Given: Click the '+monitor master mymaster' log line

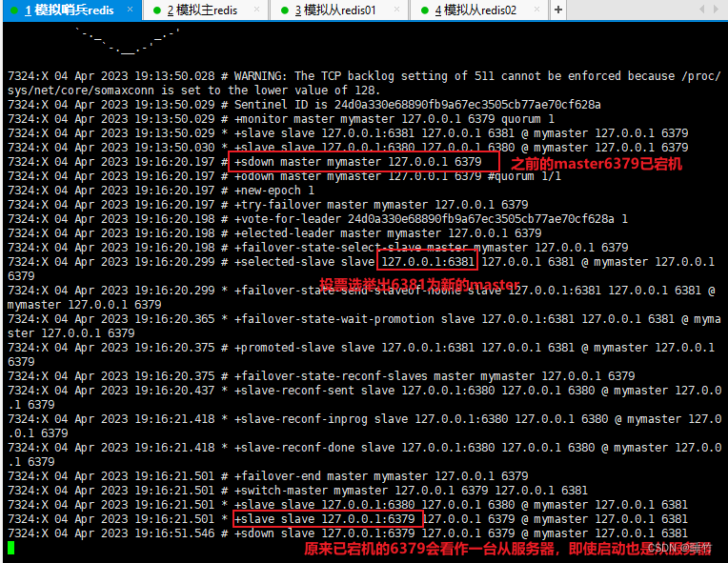Looking at the screenshot, I should pos(281,119).
